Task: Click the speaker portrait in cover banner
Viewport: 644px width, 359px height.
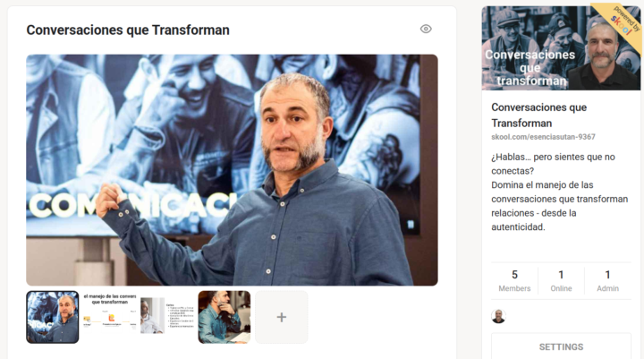Action: [x=604, y=57]
